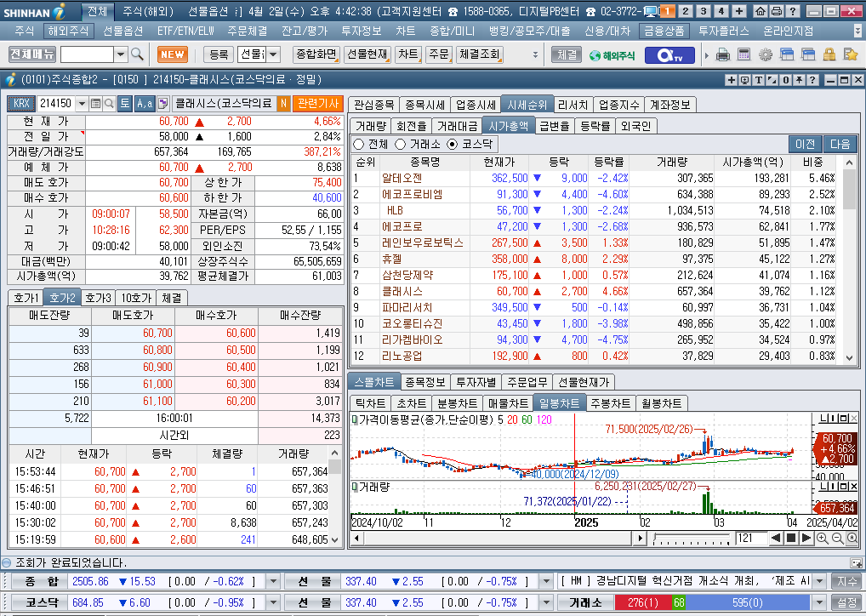Click the 관련기사 button

(317, 103)
